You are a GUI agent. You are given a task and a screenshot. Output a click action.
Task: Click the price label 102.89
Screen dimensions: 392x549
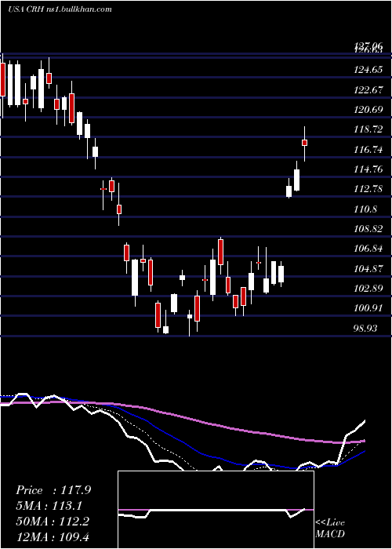[x=368, y=289]
